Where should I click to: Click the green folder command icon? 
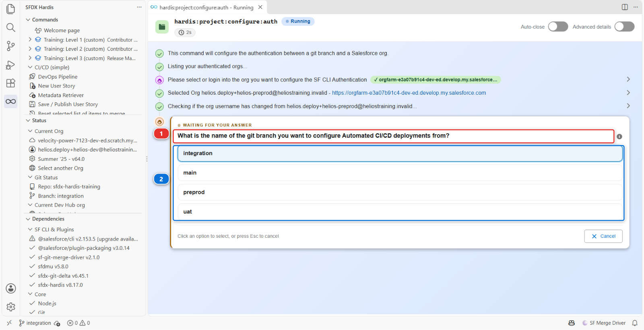162,27
